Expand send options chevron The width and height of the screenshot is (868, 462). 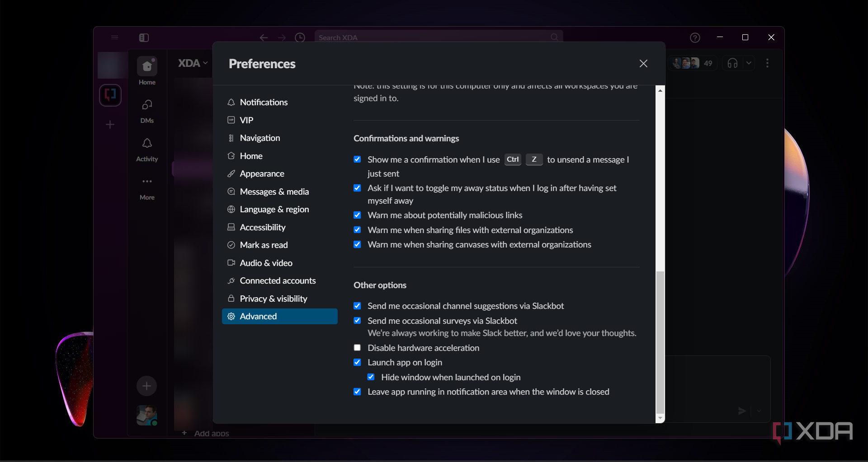(759, 411)
